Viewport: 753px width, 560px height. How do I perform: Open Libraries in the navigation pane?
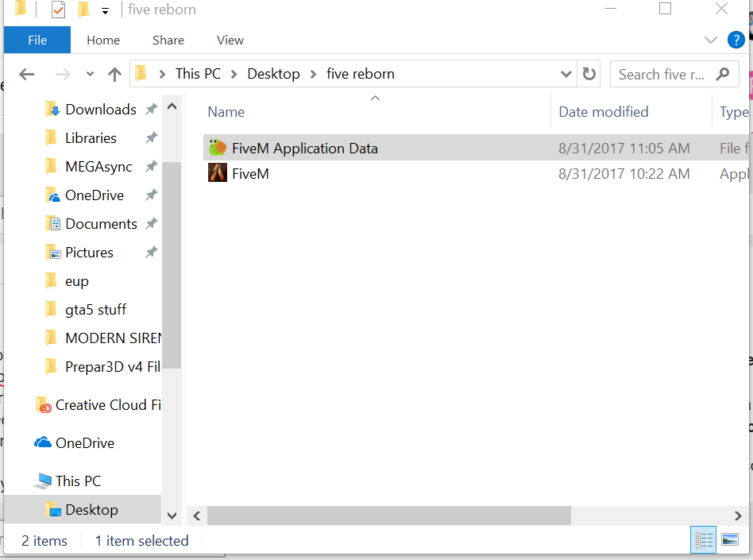click(x=91, y=138)
